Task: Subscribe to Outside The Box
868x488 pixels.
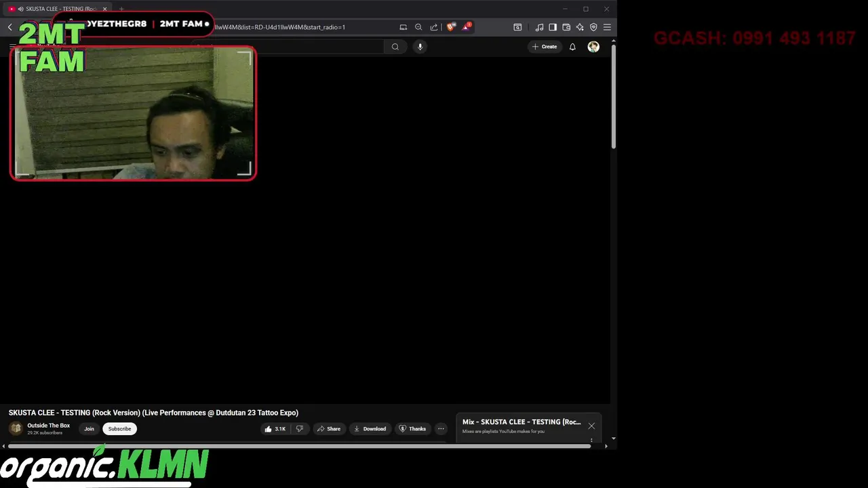Action: coord(119,429)
